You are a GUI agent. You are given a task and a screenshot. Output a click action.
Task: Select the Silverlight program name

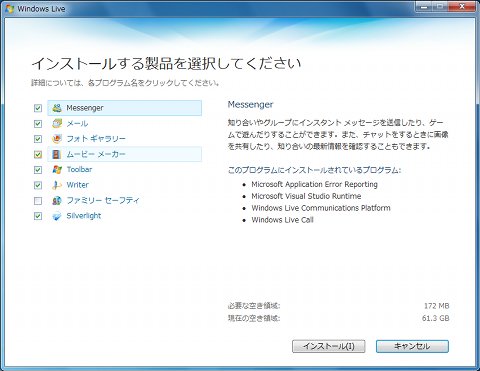[x=84, y=216]
